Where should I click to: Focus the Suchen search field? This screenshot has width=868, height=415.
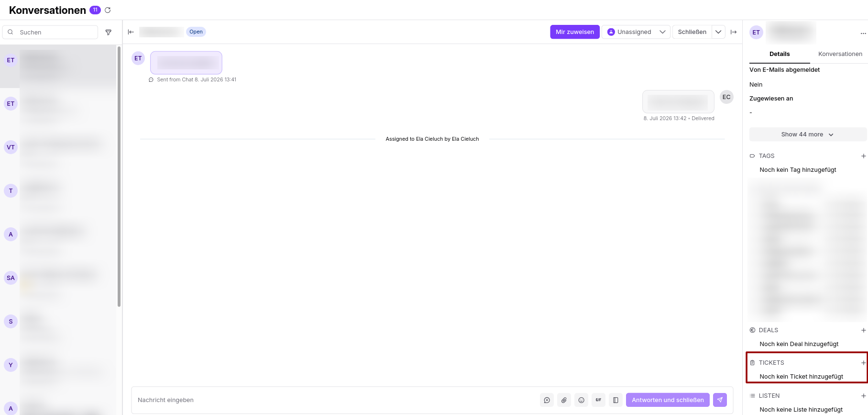(50, 32)
